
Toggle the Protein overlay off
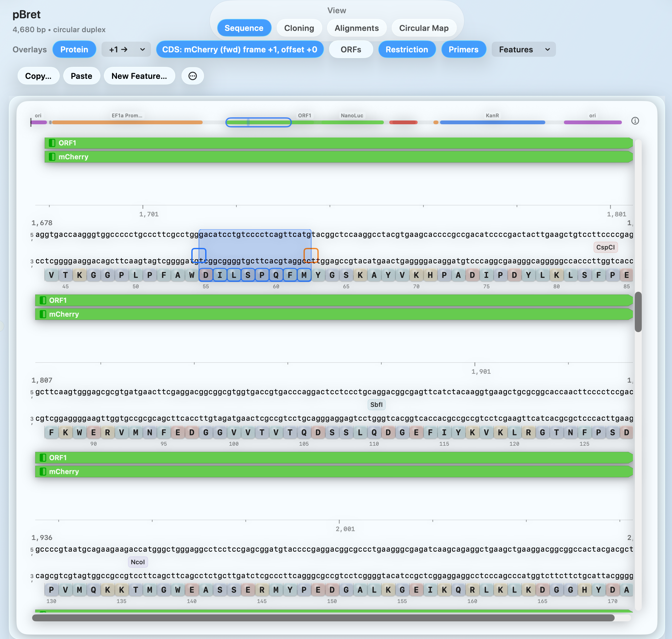pos(74,49)
